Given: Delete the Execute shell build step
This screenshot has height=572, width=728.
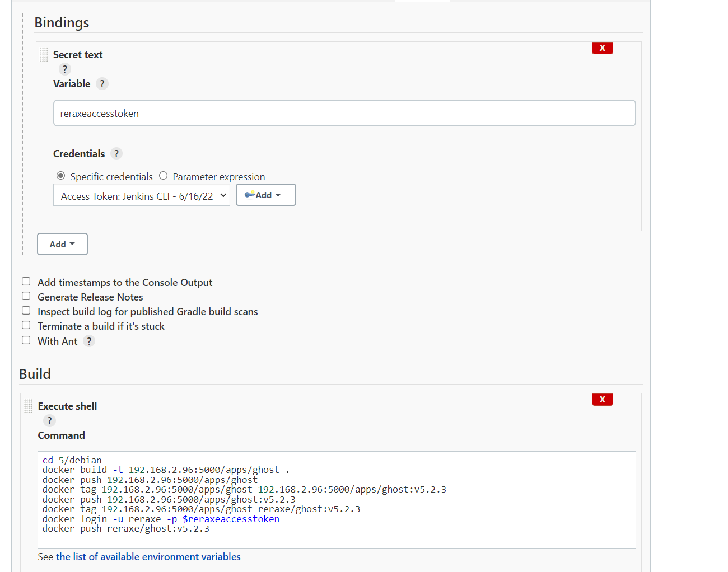Looking at the screenshot, I should 602,400.
